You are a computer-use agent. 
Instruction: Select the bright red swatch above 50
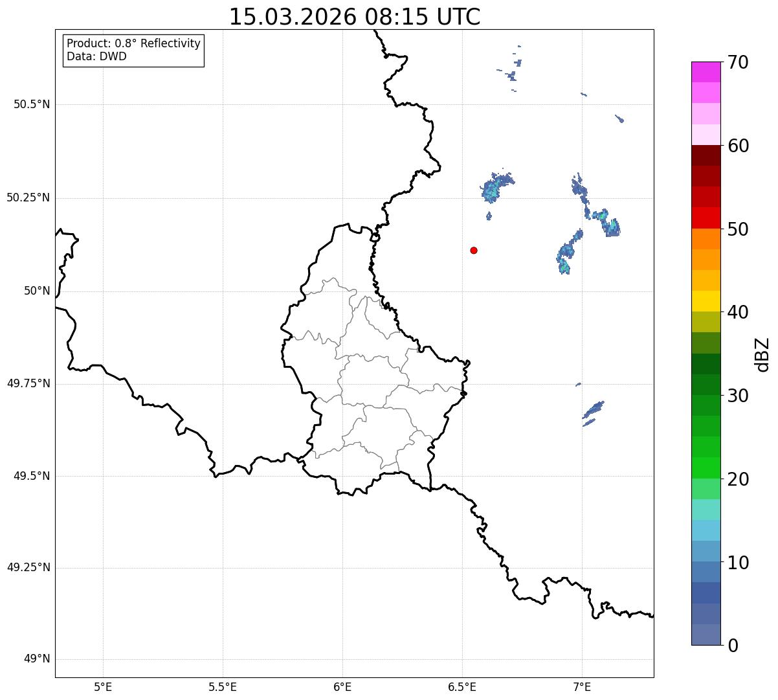coord(706,218)
